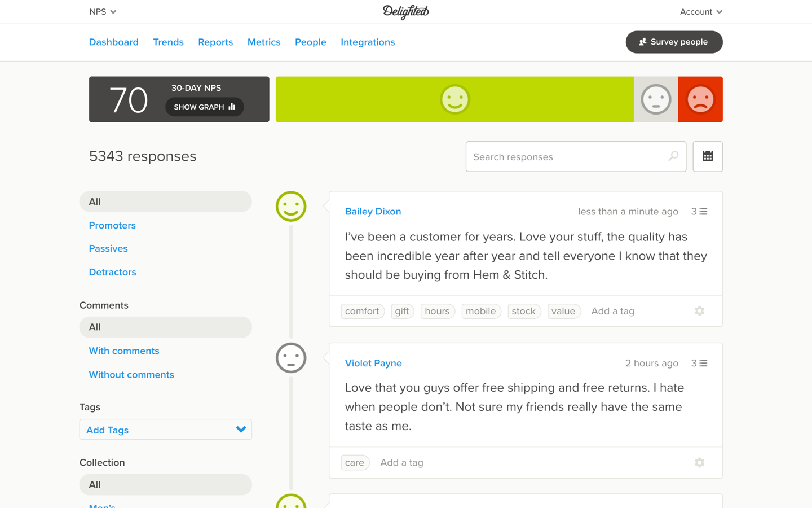Open settings gear on Violet Payne's response
The width and height of the screenshot is (812, 508).
coord(699,463)
